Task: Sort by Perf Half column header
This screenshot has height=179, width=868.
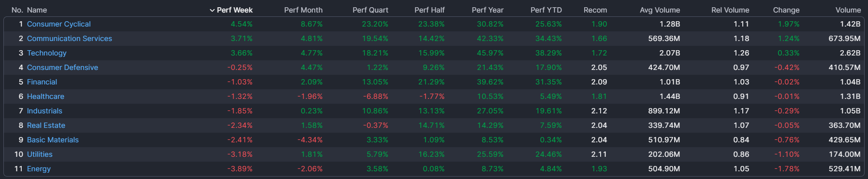Action: [x=429, y=10]
